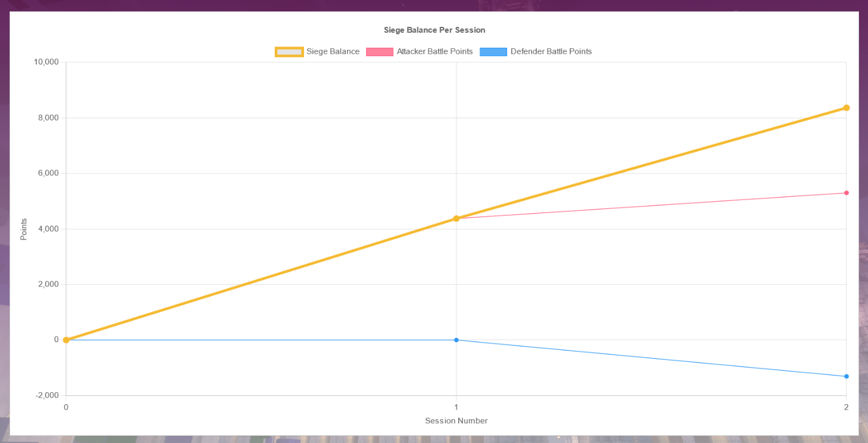This screenshot has width=868, height=443.
Task: Toggle the Defender Battle Points legend label
Action: tap(551, 51)
